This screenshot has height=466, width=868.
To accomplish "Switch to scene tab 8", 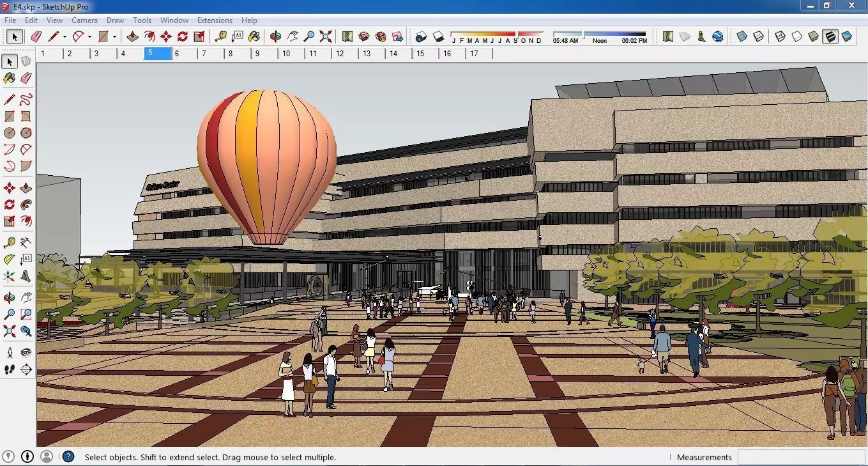I will (238, 54).
